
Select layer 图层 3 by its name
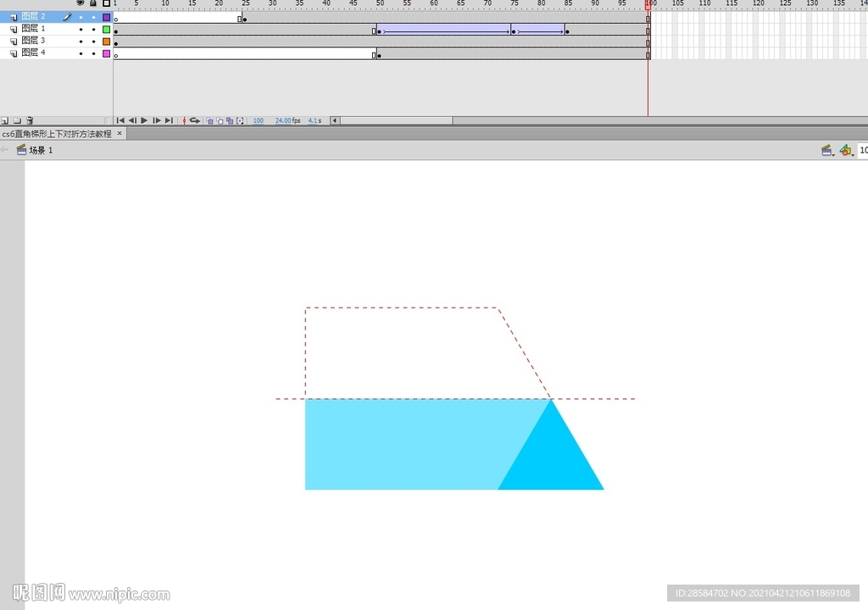(33, 41)
